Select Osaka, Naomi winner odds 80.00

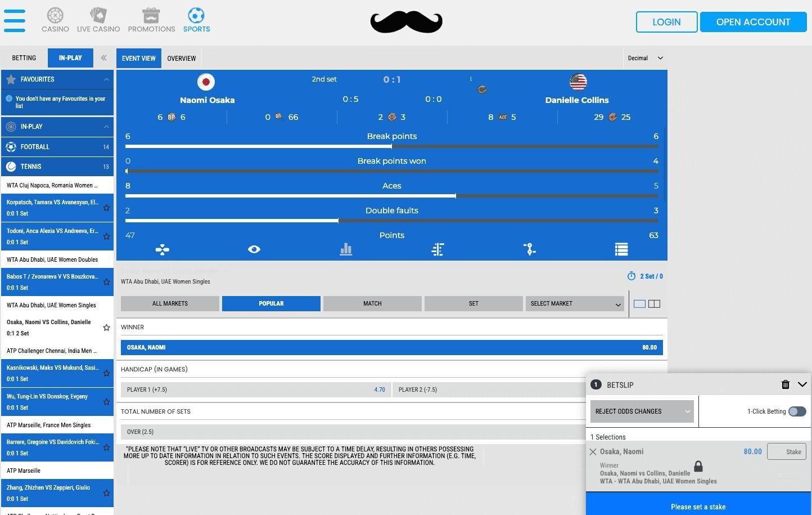click(392, 347)
